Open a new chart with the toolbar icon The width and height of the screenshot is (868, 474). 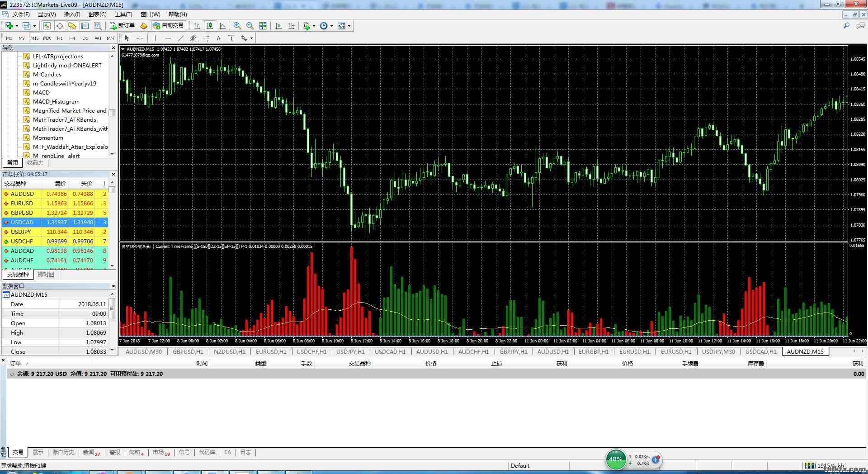tap(9, 26)
